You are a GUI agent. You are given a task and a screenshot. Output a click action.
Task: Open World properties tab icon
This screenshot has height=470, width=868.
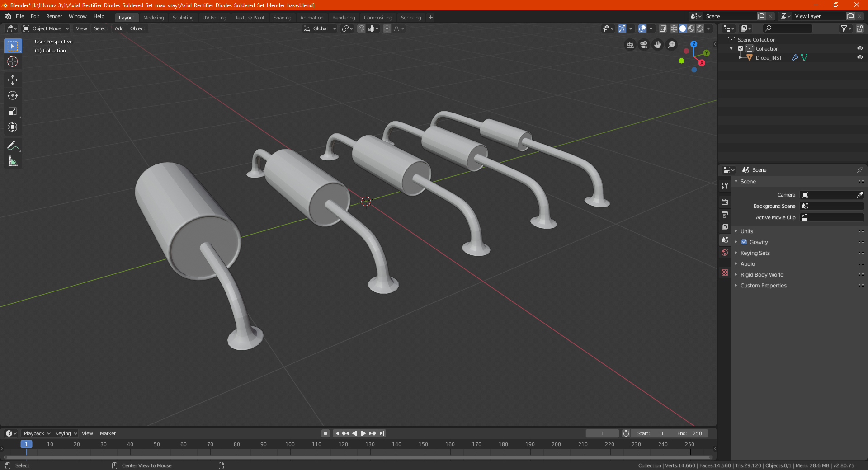pos(725,253)
